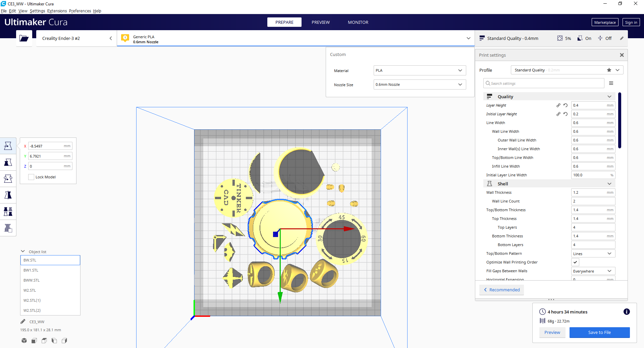
Task: Click Save to File button
Action: [599, 333]
